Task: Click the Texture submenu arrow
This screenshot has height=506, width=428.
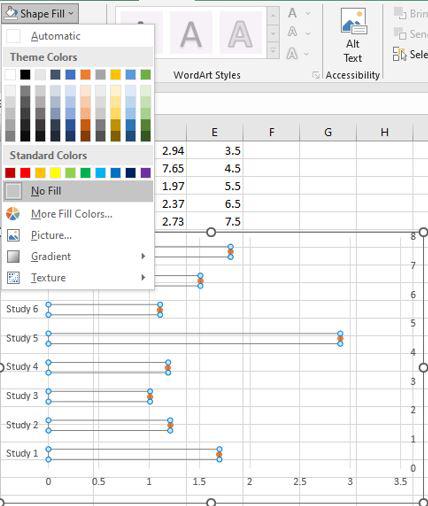Action: pyautogui.click(x=143, y=277)
